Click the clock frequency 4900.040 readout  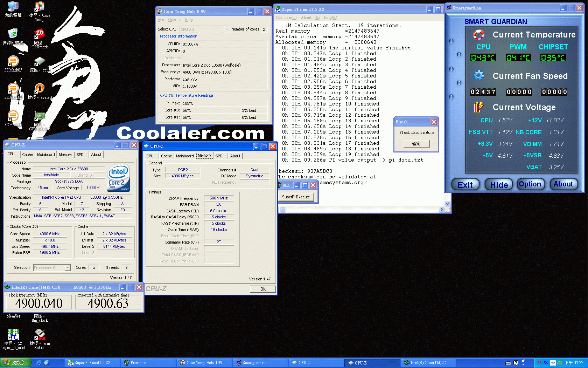(x=39, y=303)
